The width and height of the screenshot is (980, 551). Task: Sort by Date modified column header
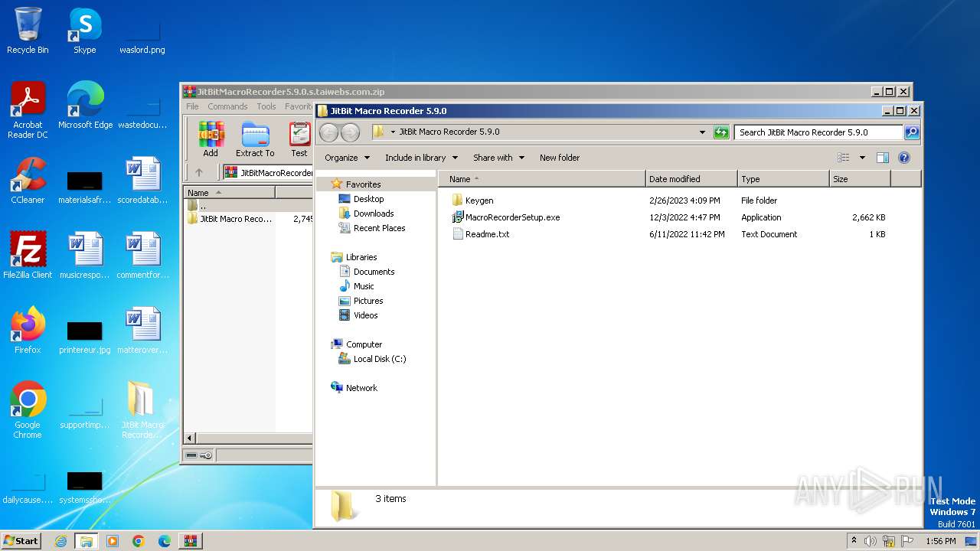click(x=691, y=179)
